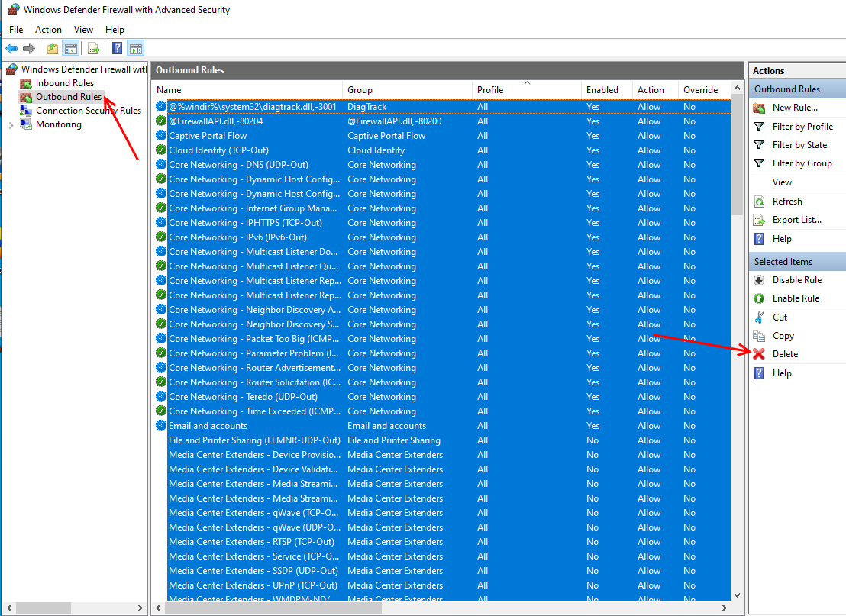Image resolution: width=846 pixels, height=616 pixels.
Task: Sort rules by the Group column header
Action: (x=408, y=90)
